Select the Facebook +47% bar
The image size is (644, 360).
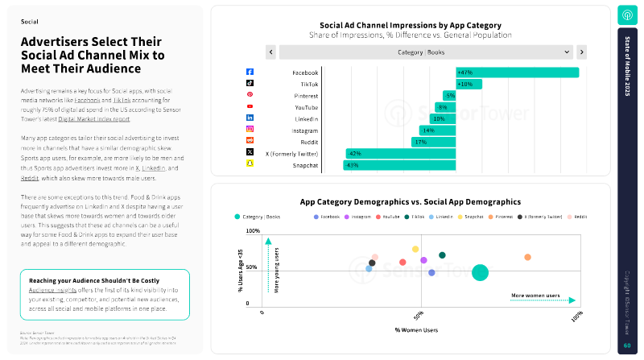(518, 72)
